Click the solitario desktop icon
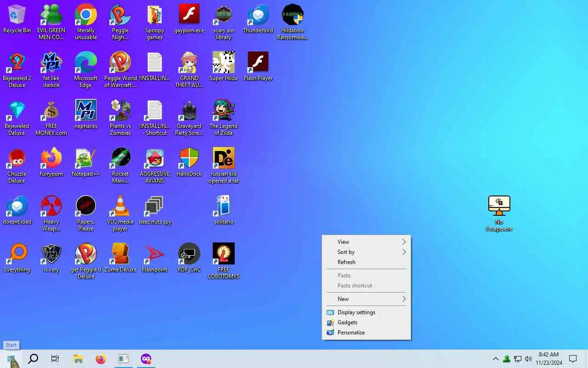This screenshot has height=368, width=588. click(224, 210)
